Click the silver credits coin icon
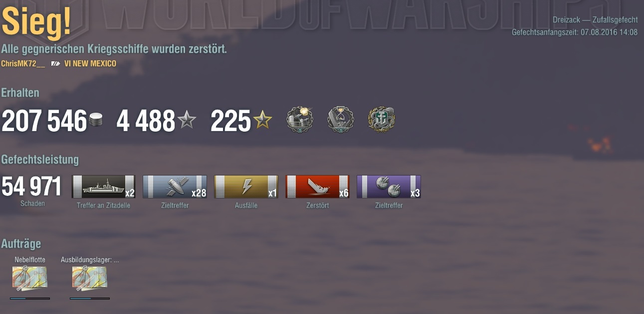This screenshot has width=644, height=314. pos(96,121)
